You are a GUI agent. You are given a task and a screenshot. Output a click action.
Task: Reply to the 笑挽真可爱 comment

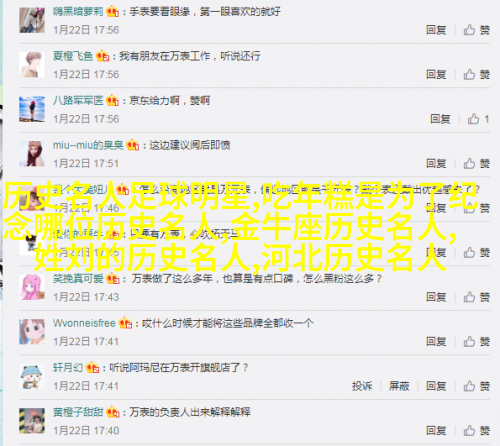click(436, 297)
